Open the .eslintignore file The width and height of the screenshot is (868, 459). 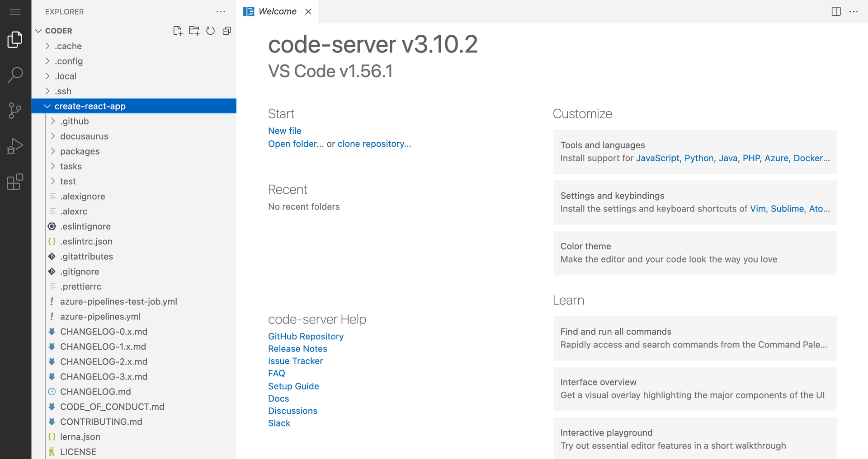pos(134,226)
